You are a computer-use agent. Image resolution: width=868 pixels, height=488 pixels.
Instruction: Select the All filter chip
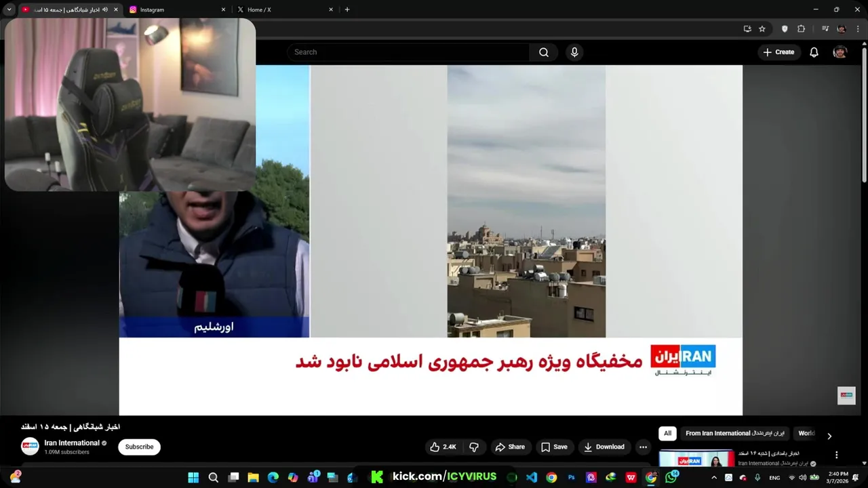point(667,433)
